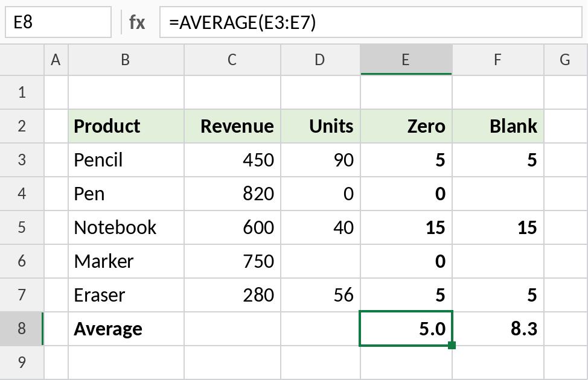The width and height of the screenshot is (588, 380).
Task: Click Eraser's Zero column value 5
Action: (x=406, y=294)
